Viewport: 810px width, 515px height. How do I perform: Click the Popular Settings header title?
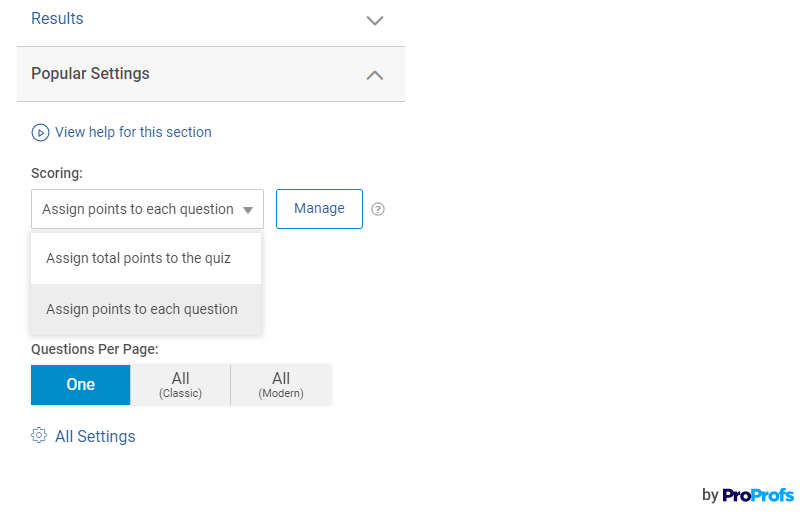(90, 74)
